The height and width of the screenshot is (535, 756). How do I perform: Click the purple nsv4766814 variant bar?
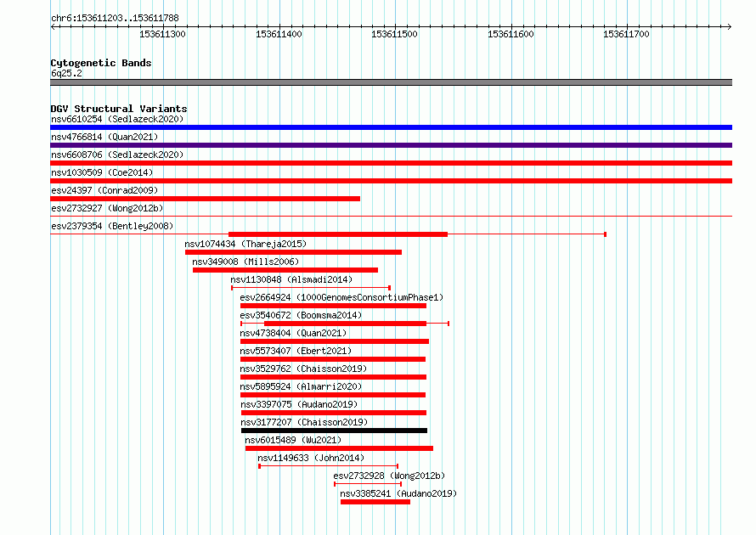(391, 145)
